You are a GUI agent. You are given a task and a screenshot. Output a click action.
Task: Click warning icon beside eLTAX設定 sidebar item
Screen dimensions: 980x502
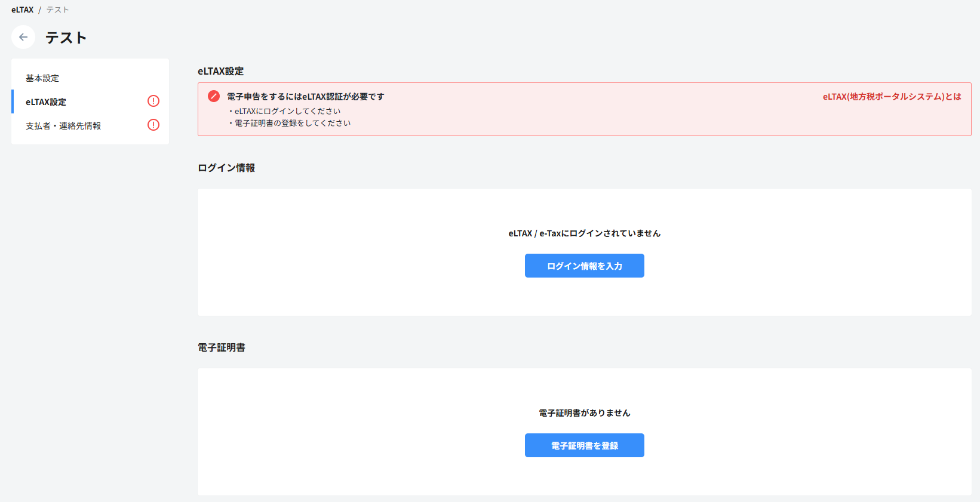pos(153,101)
